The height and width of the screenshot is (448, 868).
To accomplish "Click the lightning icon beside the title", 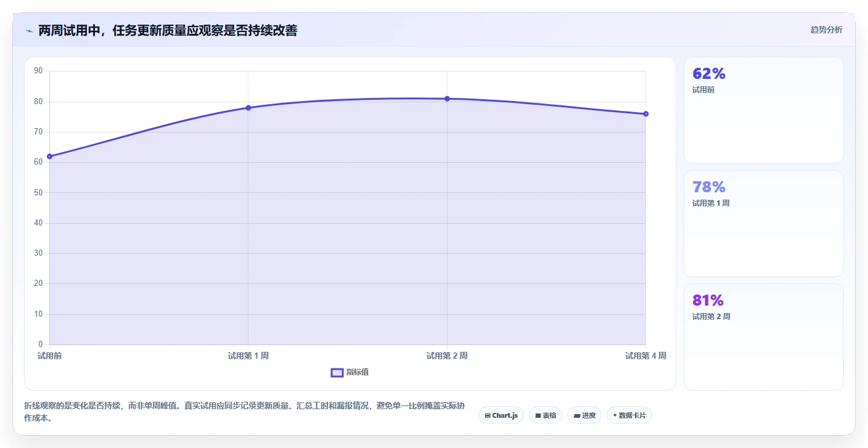I will 29,31.
